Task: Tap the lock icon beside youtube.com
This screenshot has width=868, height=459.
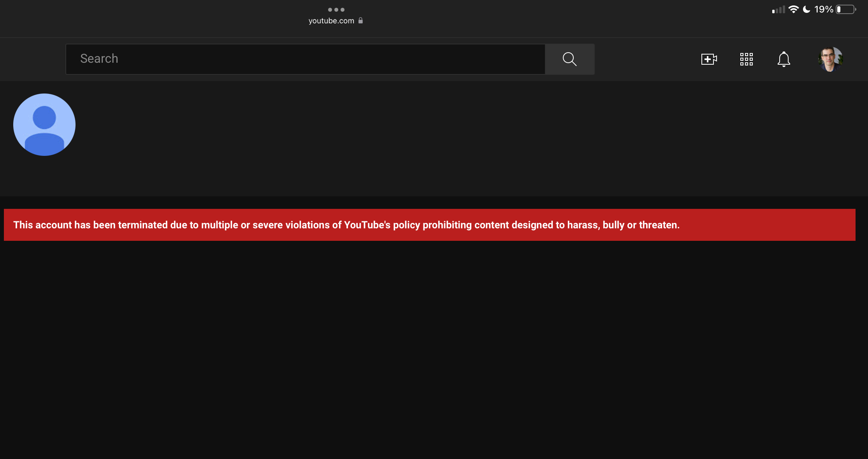Action: tap(360, 20)
